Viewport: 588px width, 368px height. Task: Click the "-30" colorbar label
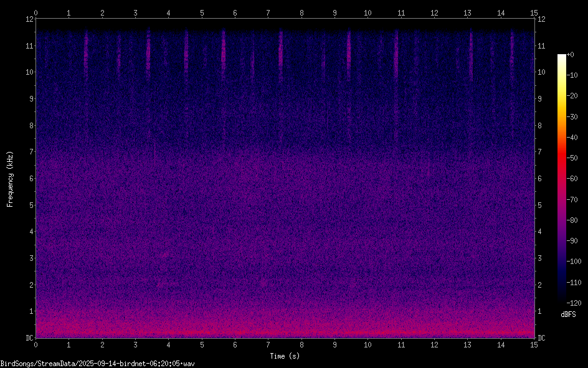(x=572, y=117)
